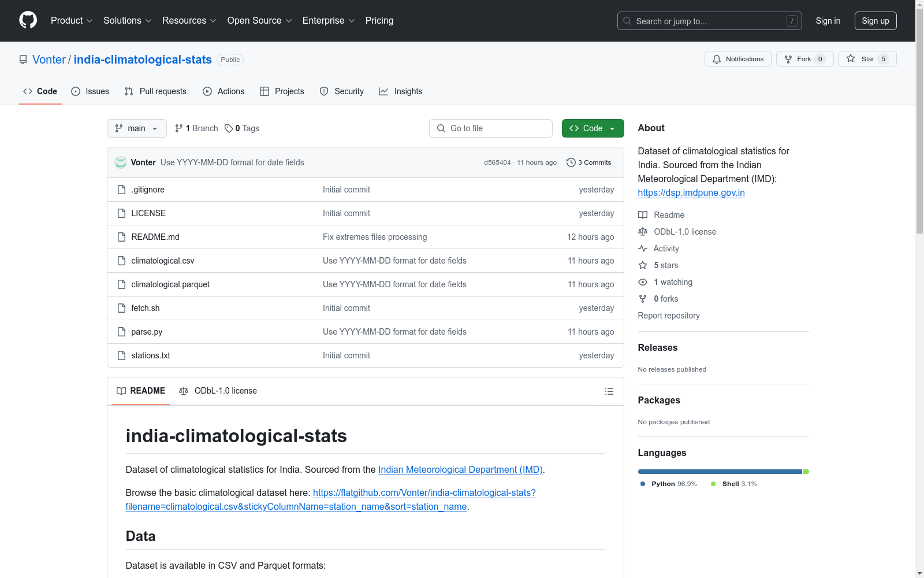The image size is (924, 578).
Task: Open india-climatological-stats repository link
Action: pos(143,60)
